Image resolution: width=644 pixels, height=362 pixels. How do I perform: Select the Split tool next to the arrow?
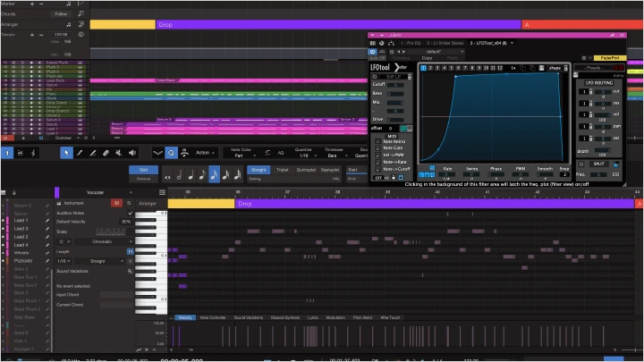(x=80, y=153)
